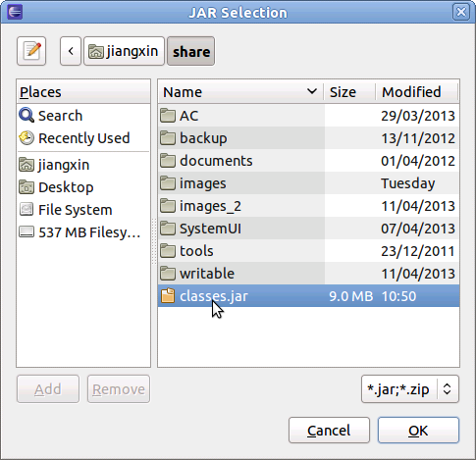Viewport: 476px width, 460px height.
Task: Click the type-a-file-name pencil icon
Action: [31, 51]
